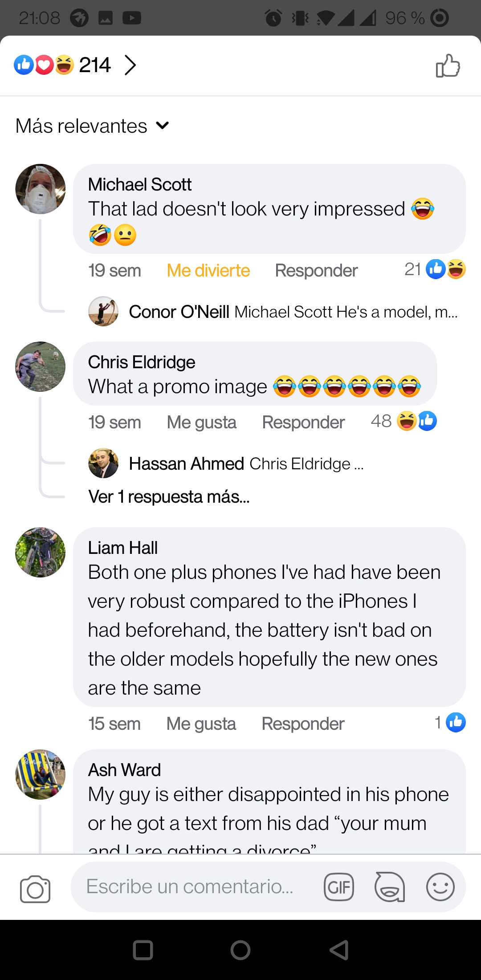View reactions on Michael Scott's comment
The image size is (481, 980).
(435, 269)
